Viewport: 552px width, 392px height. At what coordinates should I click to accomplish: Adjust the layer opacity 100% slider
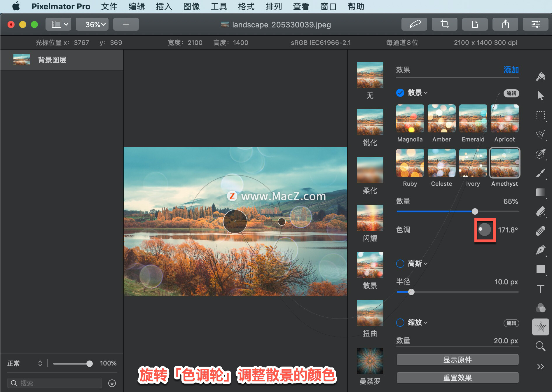click(90, 364)
